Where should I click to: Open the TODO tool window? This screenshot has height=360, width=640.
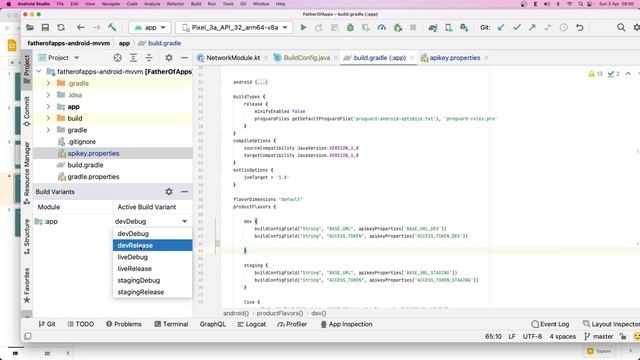(81, 324)
